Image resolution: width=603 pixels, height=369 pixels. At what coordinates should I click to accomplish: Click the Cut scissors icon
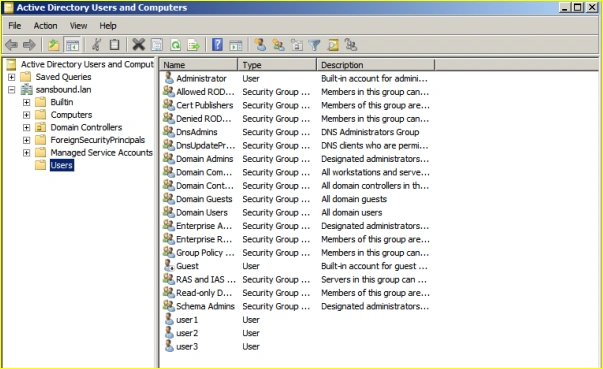(x=96, y=45)
